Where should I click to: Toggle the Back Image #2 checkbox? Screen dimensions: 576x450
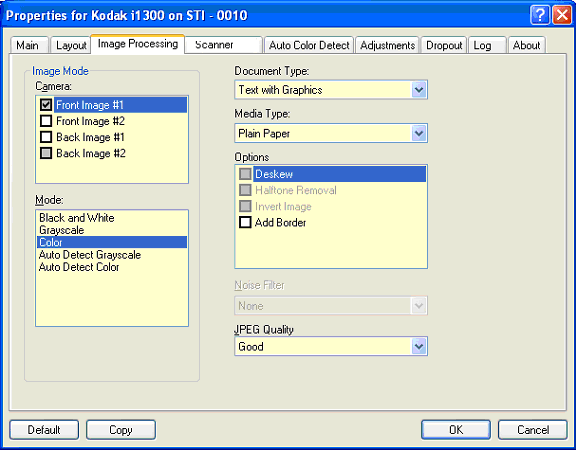pos(46,153)
